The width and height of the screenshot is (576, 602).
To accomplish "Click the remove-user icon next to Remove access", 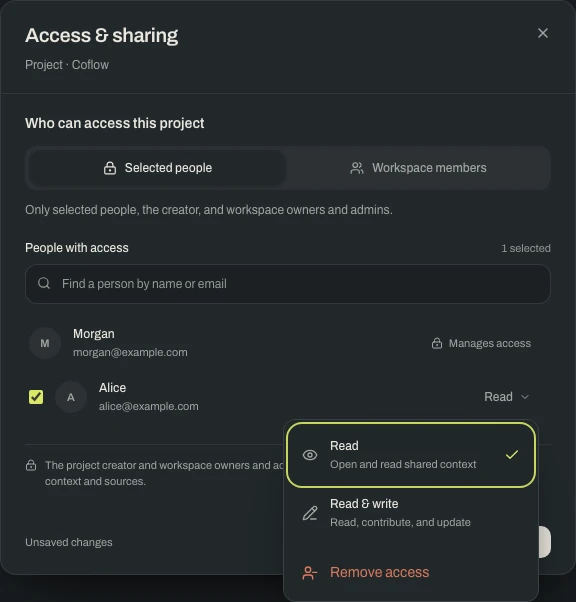I will (310, 573).
